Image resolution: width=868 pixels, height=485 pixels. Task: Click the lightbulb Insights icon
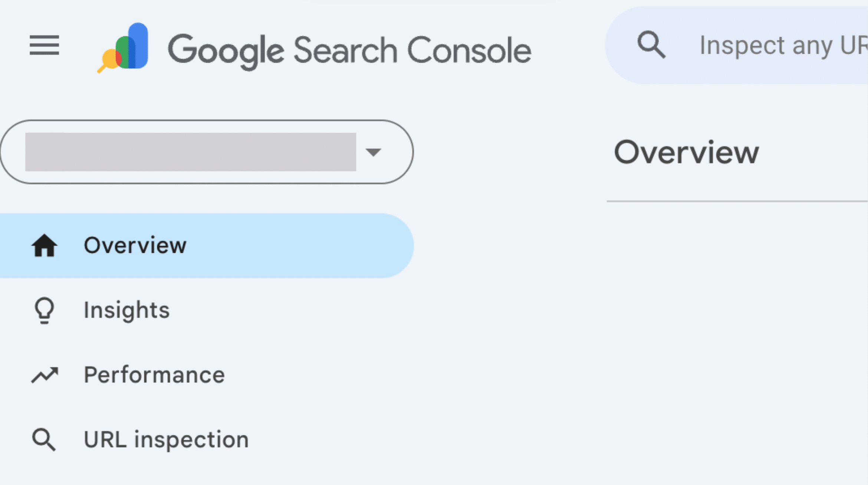click(45, 311)
